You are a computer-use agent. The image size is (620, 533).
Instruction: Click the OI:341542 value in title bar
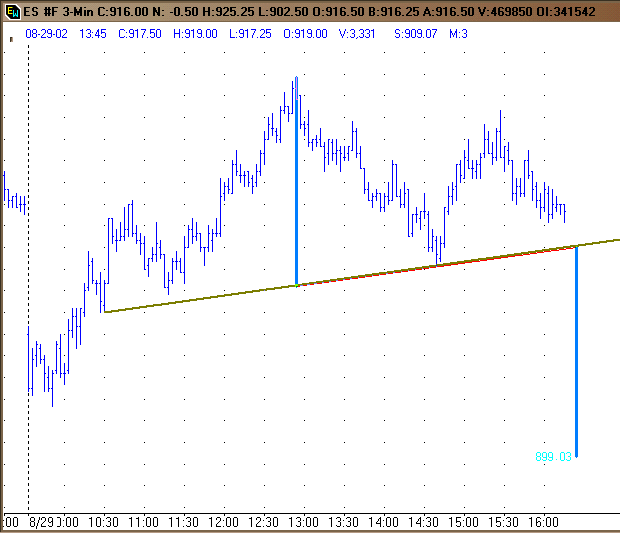pyautogui.click(x=580, y=9)
